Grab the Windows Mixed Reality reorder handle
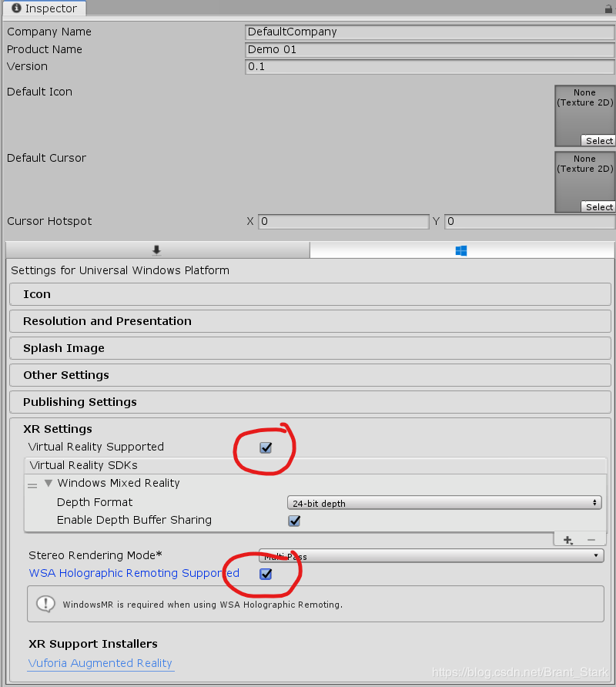616x687 pixels. coord(32,485)
